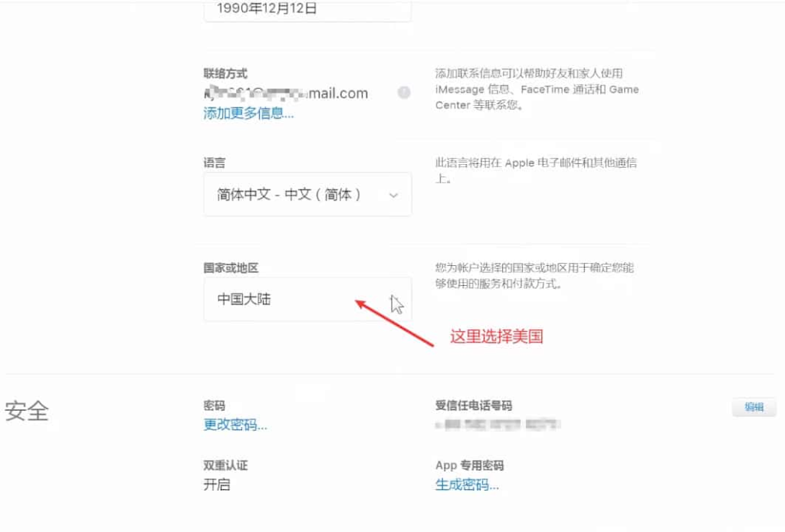Open the 中国大陆 country or region dropdown

[307, 299]
